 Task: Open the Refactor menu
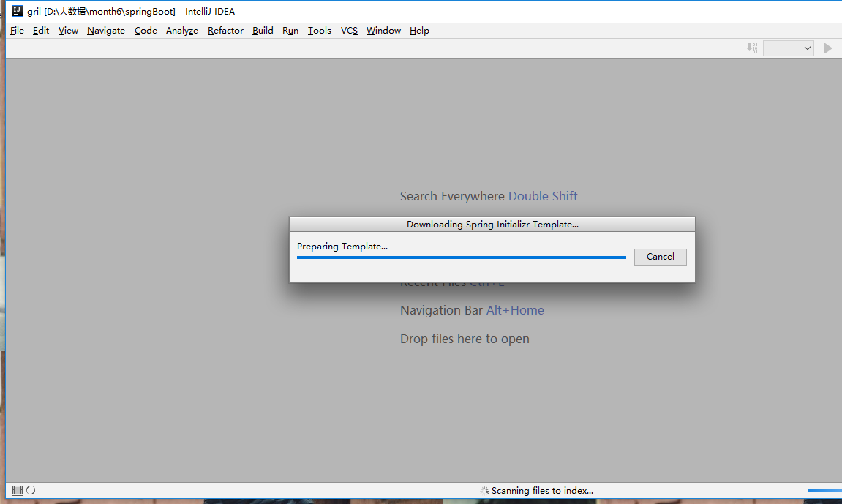225,31
